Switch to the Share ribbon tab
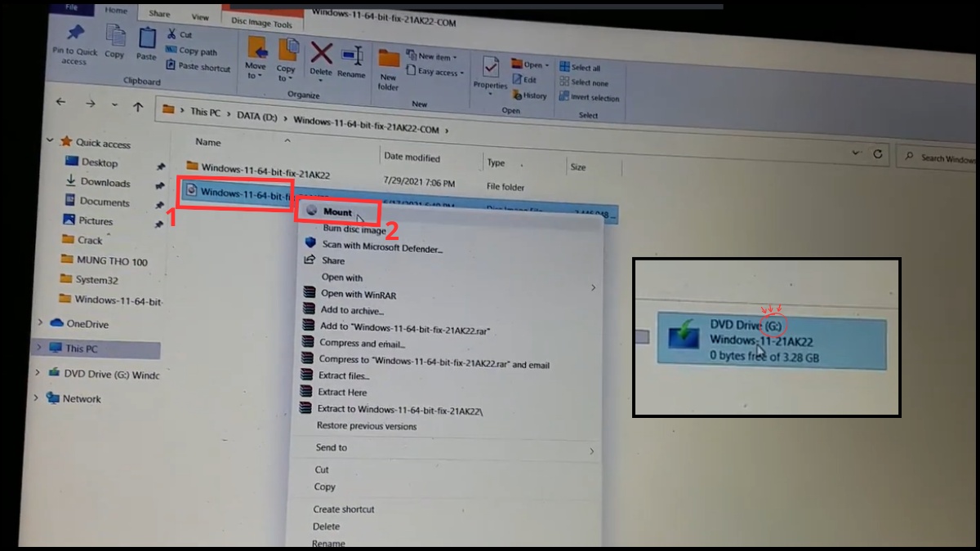Screen dimensions: 980x551 pos(159,14)
